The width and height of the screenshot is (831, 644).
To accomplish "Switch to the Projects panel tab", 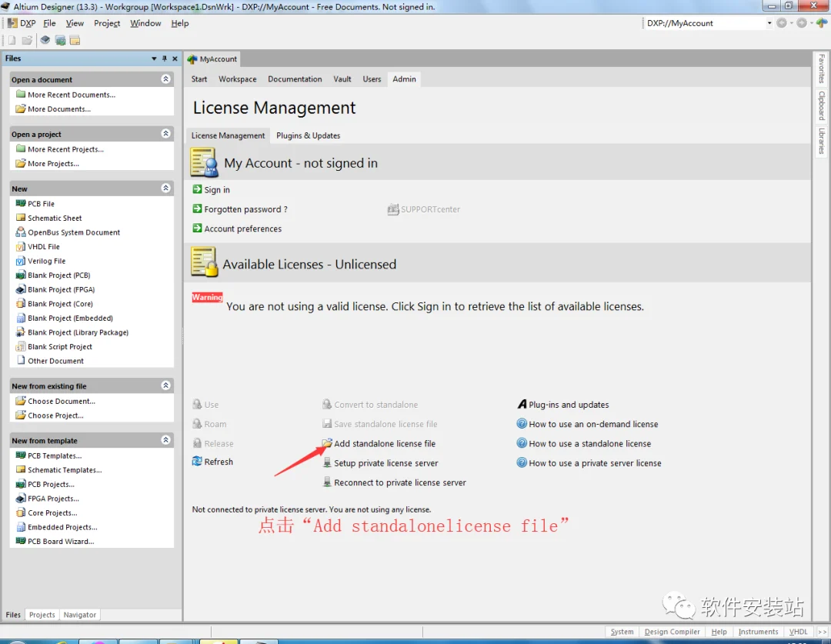I will tap(42, 614).
